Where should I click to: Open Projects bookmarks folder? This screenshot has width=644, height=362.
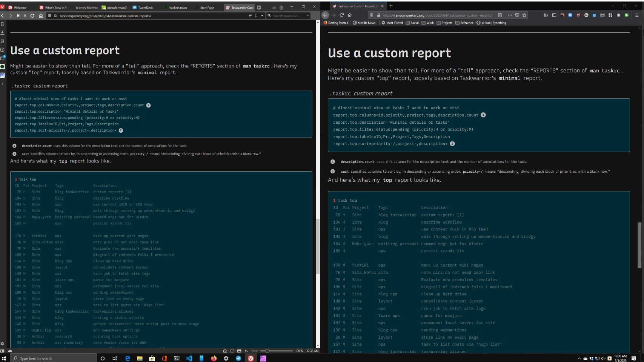[444, 23]
